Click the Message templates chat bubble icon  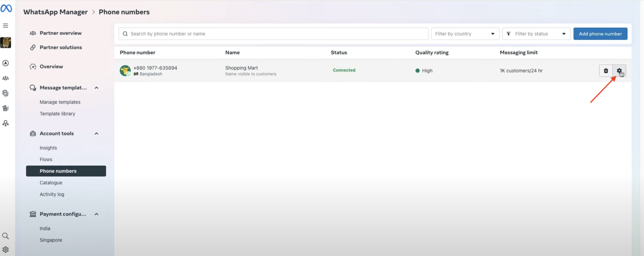(33, 88)
